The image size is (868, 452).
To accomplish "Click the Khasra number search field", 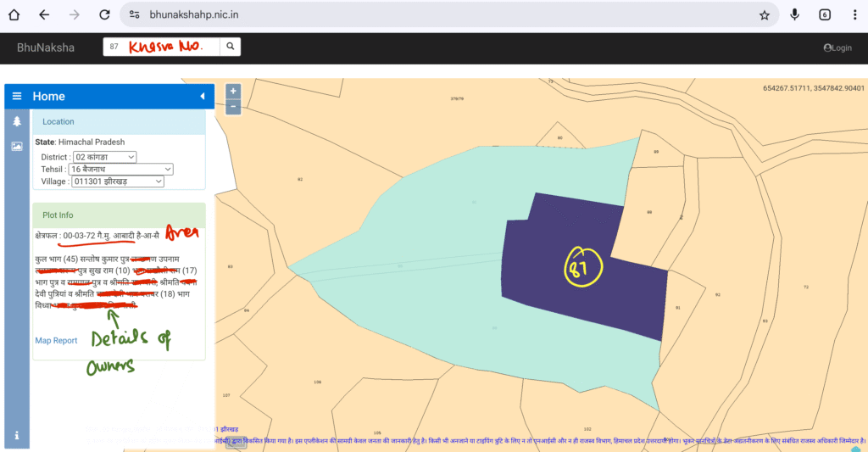I will click(x=161, y=47).
